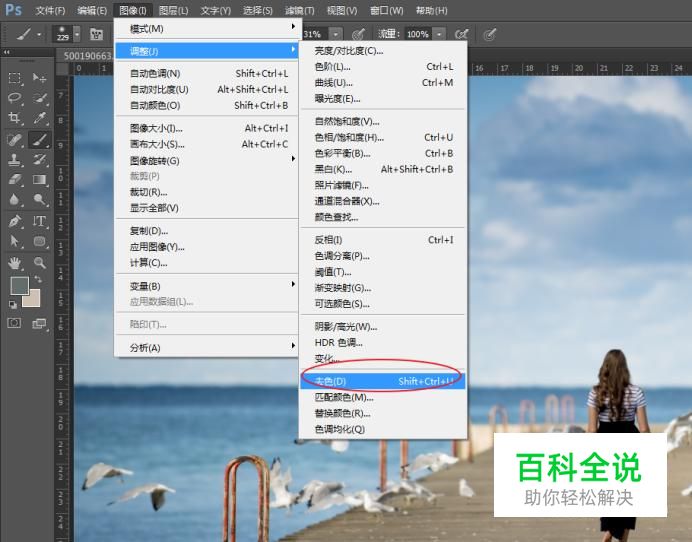The image size is (692, 542).
Task: Choose 反相(I) invert command
Action: tap(383, 240)
